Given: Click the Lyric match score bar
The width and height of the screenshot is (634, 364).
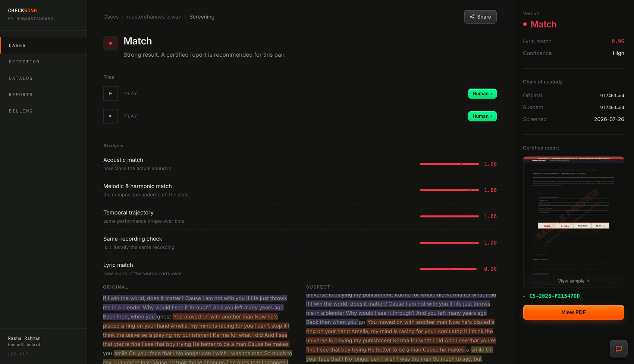Looking at the screenshot, I should tap(448, 269).
